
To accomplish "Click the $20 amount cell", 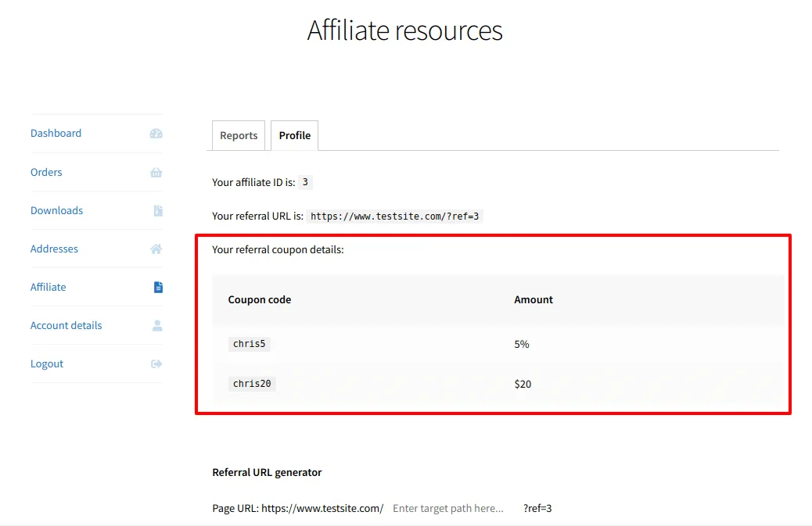I will [x=523, y=385].
